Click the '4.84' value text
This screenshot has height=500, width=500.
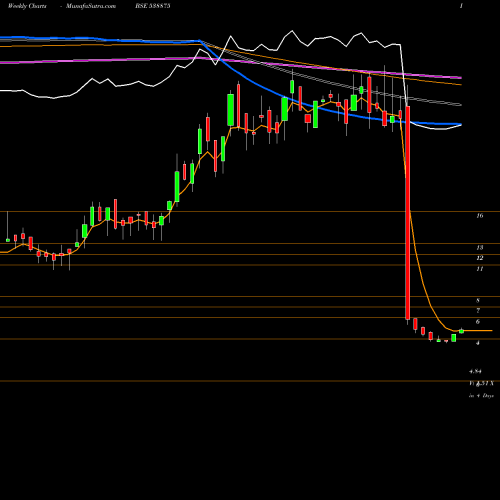475,371
